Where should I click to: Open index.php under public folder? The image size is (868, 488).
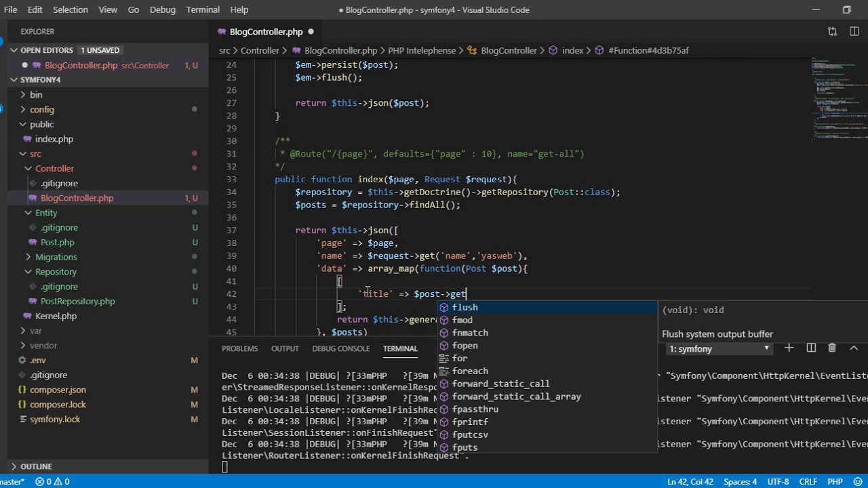tap(54, 139)
